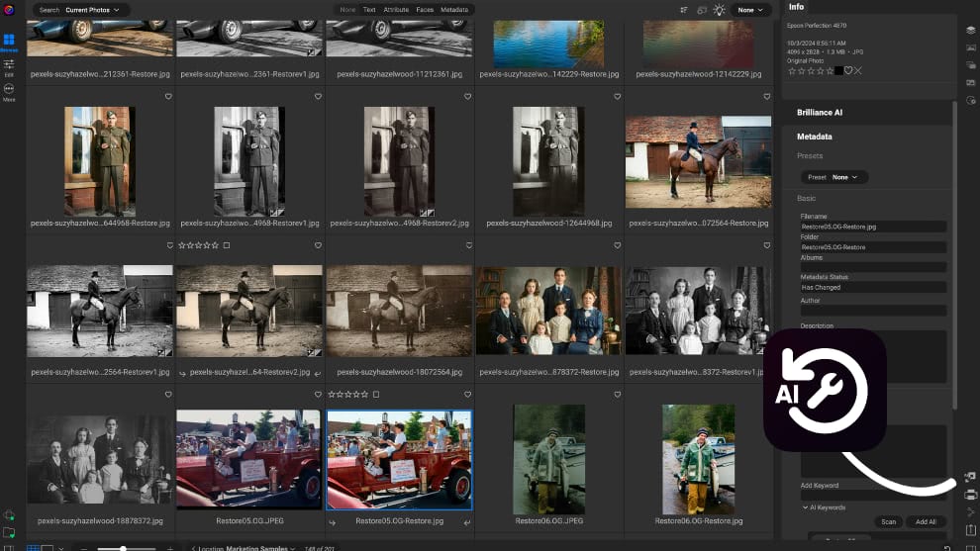Toggle the heart on Restore05.OG.JPEG

(318, 394)
